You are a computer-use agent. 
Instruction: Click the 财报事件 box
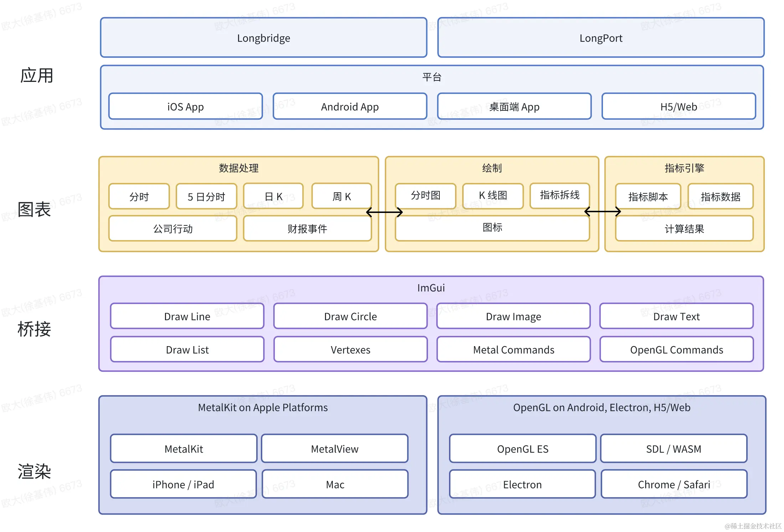[307, 229]
